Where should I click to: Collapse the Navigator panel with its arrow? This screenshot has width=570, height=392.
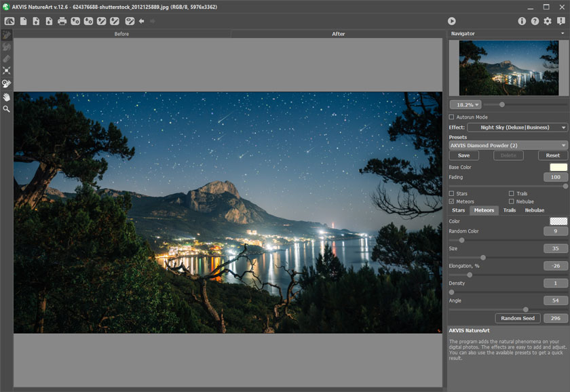click(563, 33)
